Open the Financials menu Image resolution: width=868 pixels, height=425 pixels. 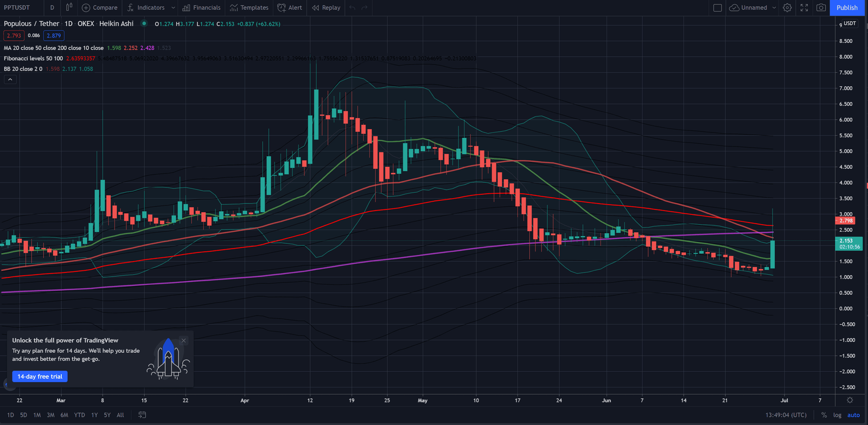click(201, 8)
